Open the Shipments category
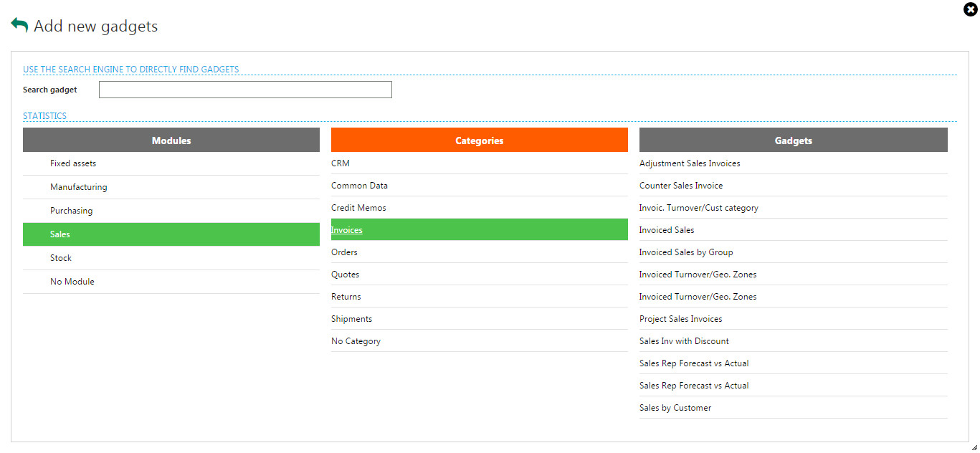This screenshot has width=980, height=453. (x=351, y=319)
